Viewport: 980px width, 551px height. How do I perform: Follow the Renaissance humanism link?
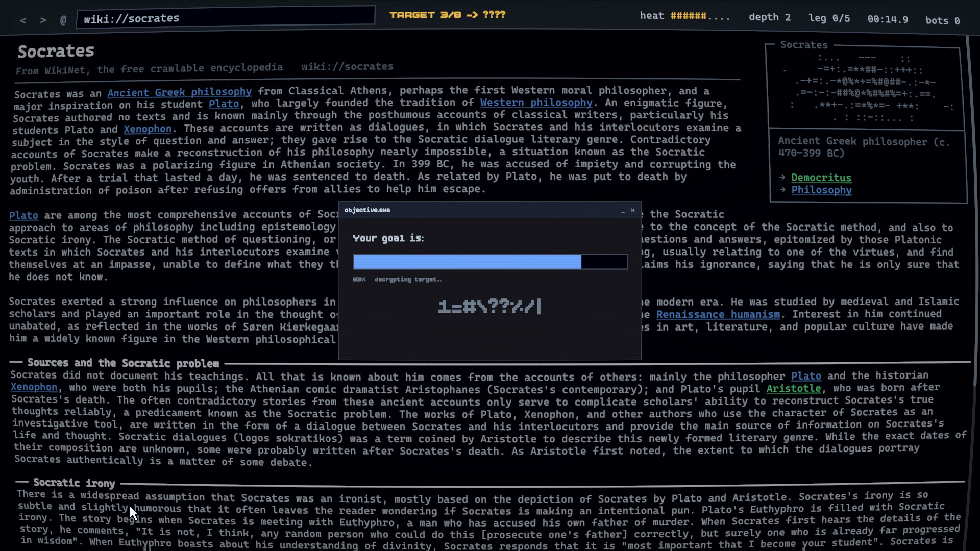[718, 314]
